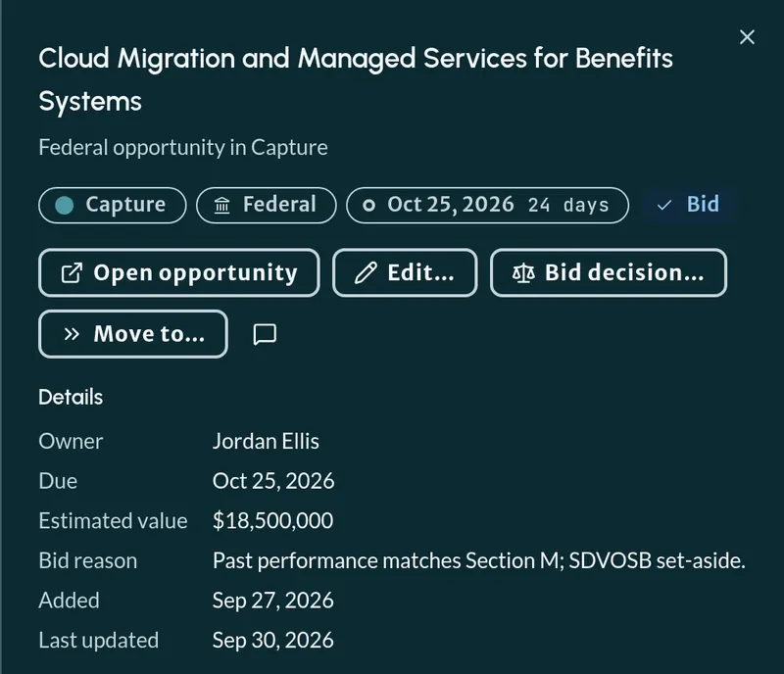Click the Oct 25, 2026 due date chip

(x=487, y=206)
